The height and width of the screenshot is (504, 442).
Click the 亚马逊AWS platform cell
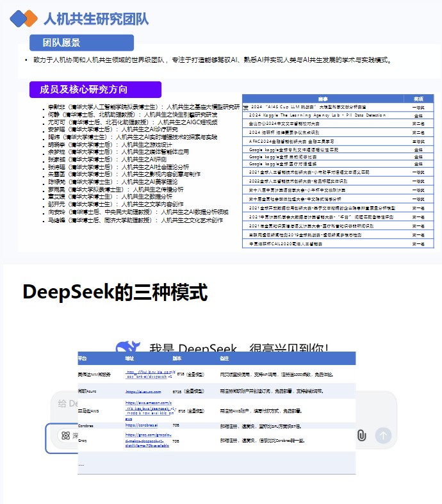(x=88, y=411)
